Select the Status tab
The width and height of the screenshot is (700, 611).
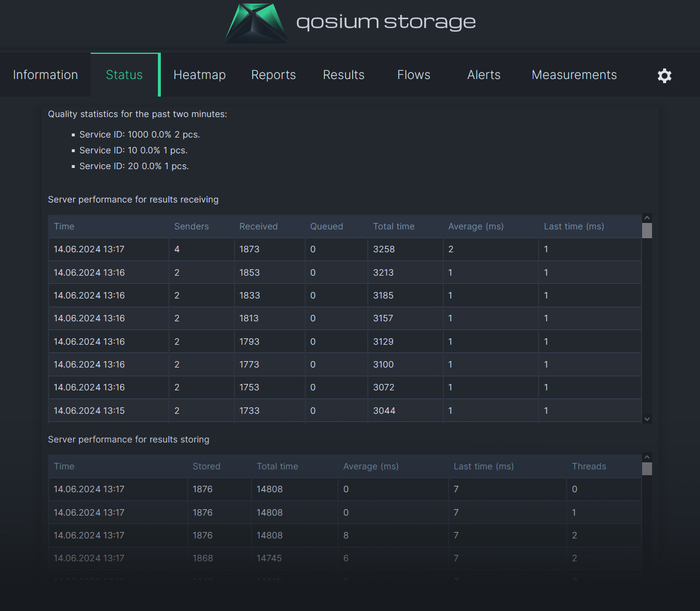pyautogui.click(x=125, y=75)
